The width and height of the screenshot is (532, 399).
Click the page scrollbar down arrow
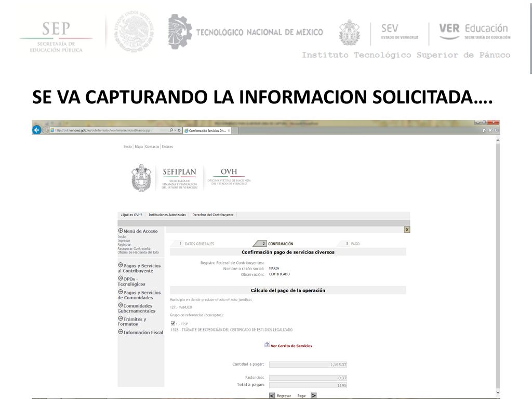[498, 393]
